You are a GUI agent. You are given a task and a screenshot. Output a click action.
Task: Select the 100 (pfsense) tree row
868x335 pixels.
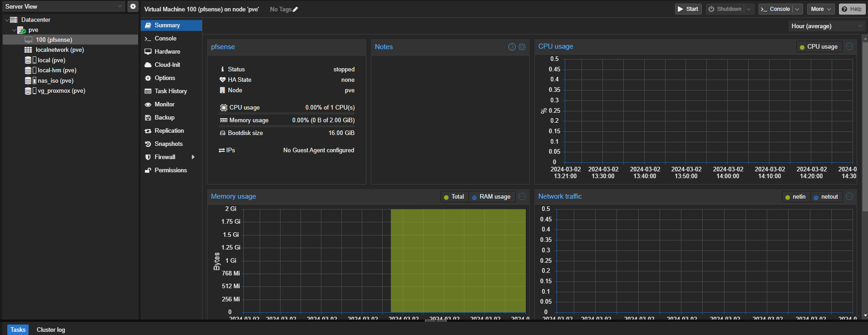[x=70, y=40]
